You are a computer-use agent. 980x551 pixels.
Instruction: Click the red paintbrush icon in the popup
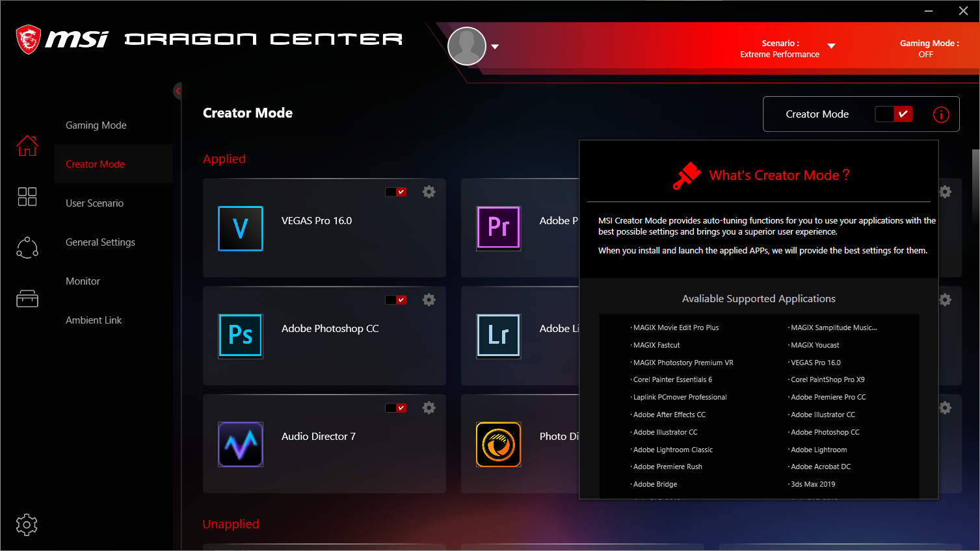687,175
